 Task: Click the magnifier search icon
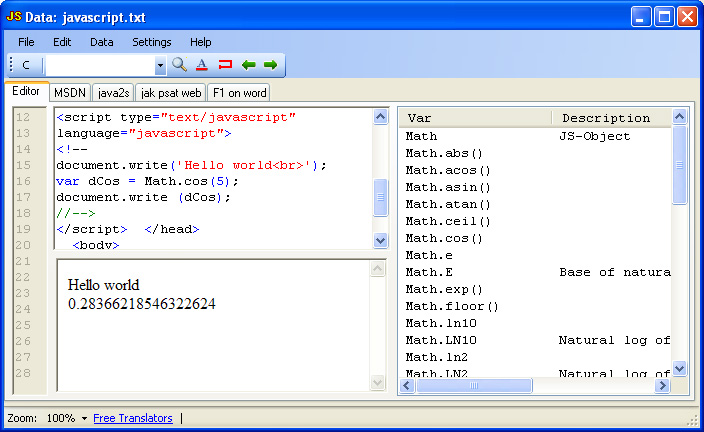coord(179,65)
